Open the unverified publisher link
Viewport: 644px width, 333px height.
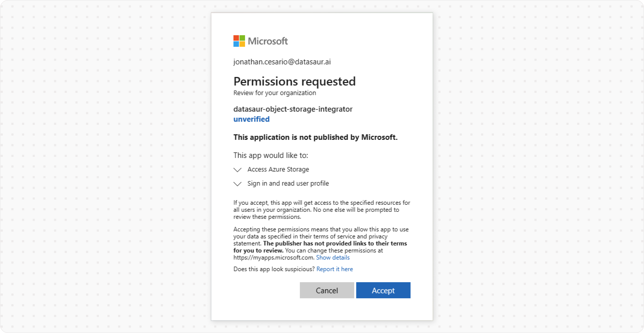[x=251, y=119]
